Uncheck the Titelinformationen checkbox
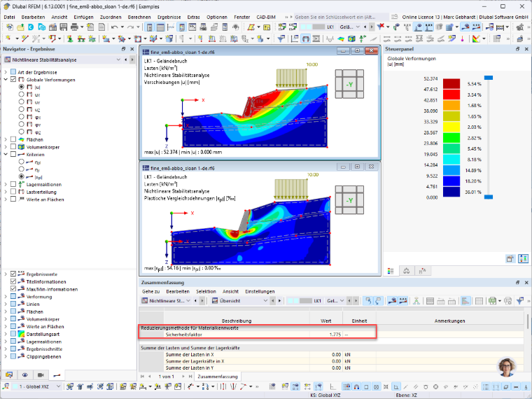 coord(13,281)
